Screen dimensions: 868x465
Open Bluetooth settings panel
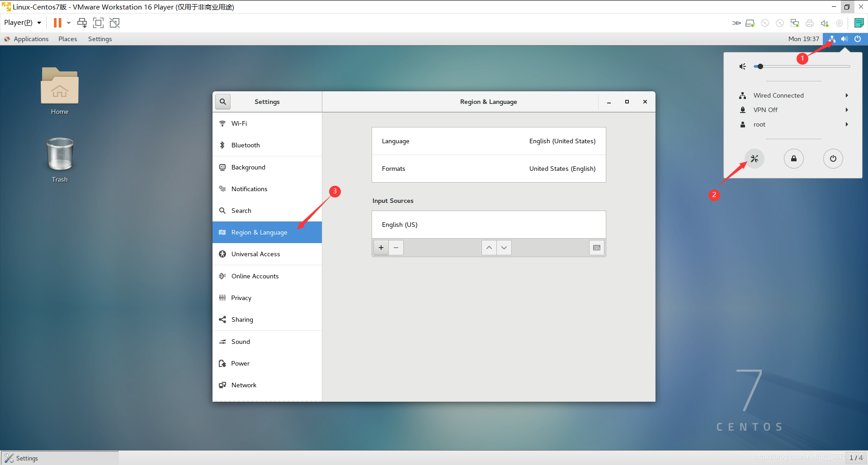[x=267, y=145]
